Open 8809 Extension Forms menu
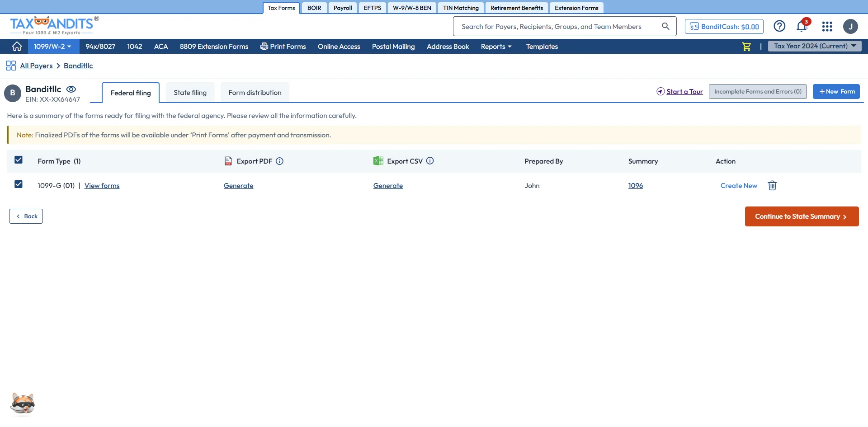The height and width of the screenshot is (427, 868). (x=214, y=46)
